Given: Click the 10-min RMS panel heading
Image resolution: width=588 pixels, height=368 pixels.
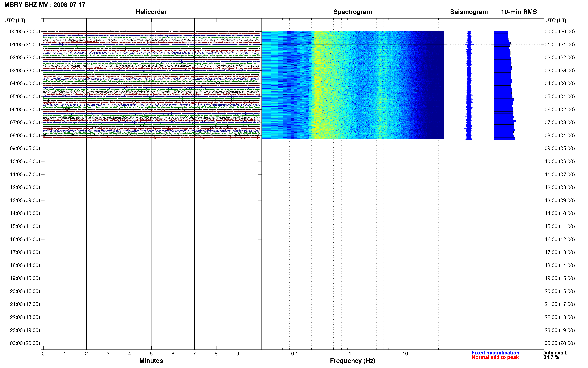Looking at the screenshot, I should pyautogui.click(x=519, y=12).
